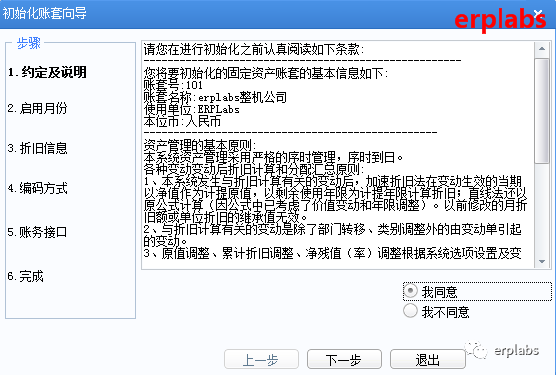Select step 3. 折旧信息
The width and height of the screenshot is (556, 375).
point(37,148)
